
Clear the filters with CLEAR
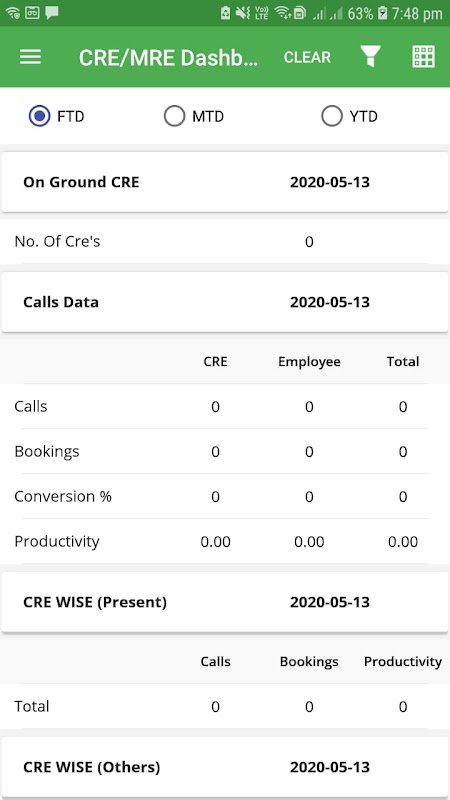point(307,57)
